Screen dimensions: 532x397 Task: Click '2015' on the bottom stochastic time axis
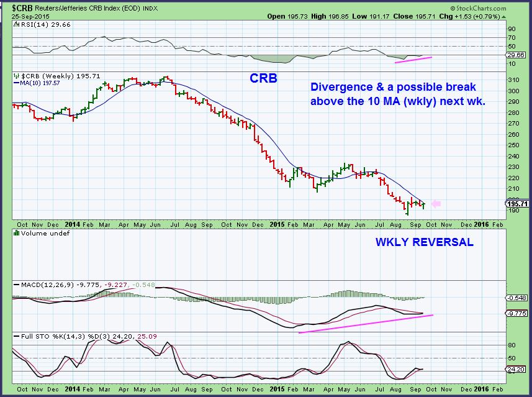point(277,389)
